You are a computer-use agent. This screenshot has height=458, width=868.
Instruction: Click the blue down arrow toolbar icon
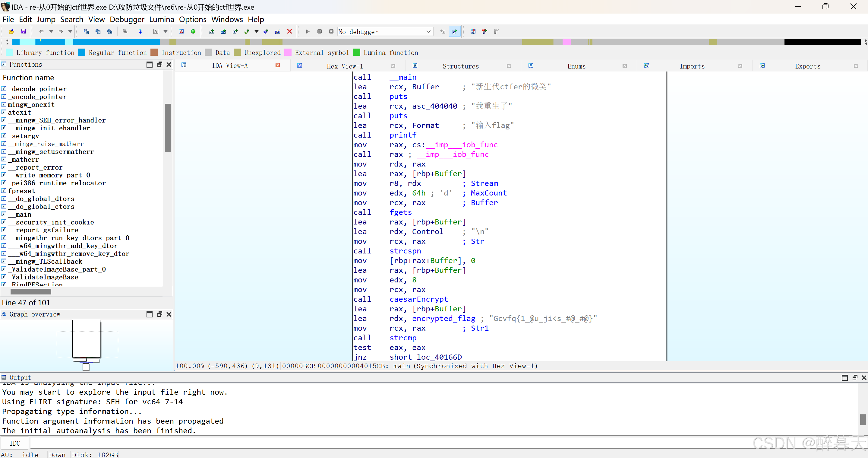coord(140,31)
